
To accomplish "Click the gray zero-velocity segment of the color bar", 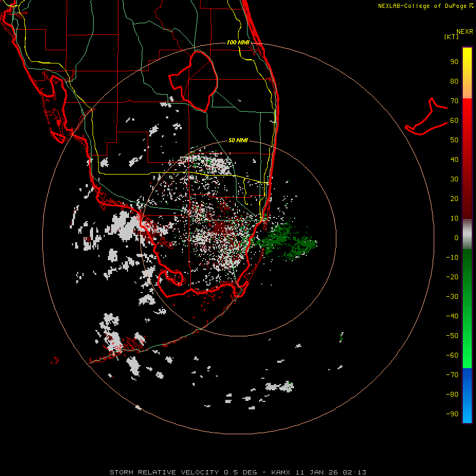I will coord(467,234).
